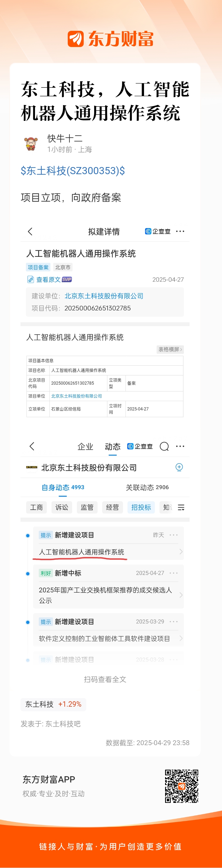Tap the QR code
Screen dimensions: 222x868
click(x=182, y=786)
